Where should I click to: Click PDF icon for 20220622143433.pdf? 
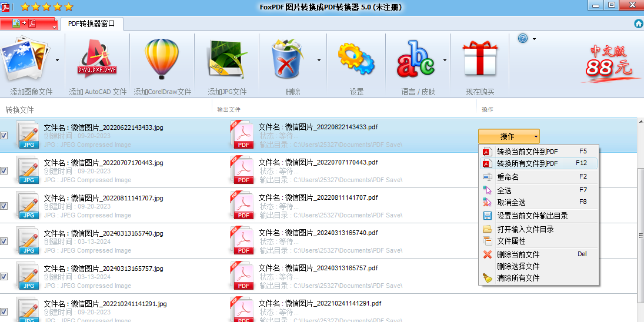click(242, 135)
